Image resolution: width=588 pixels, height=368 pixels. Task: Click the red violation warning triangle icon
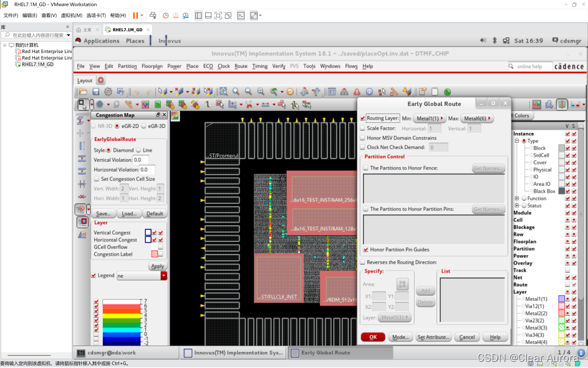(357, 92)
